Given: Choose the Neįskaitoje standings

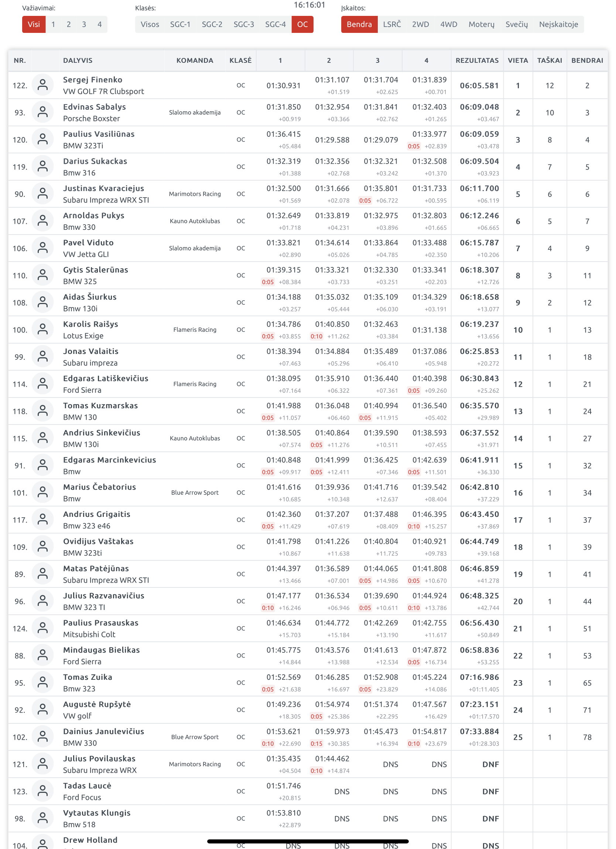Looking at the screenshot, I should (x=558, y=24).
